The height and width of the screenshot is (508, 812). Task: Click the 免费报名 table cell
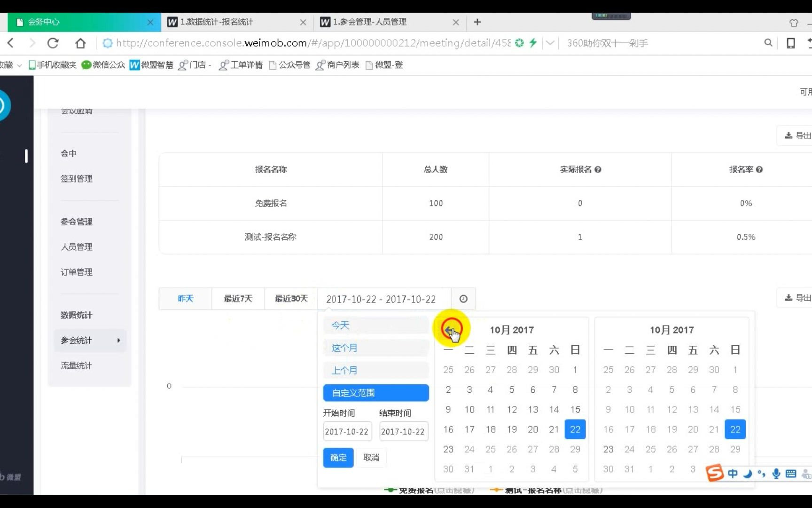271,203
